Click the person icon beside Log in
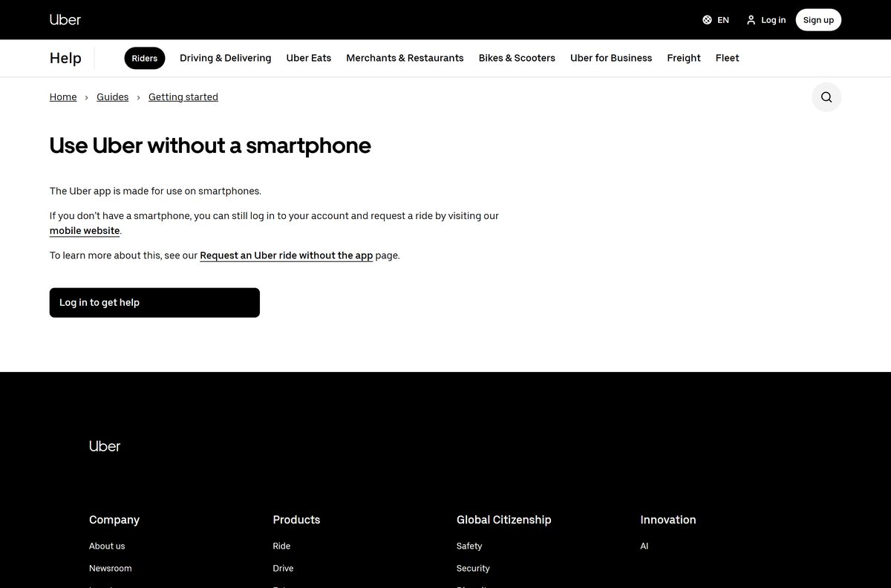Screen dimensions: 891x588 coord(751,20)
